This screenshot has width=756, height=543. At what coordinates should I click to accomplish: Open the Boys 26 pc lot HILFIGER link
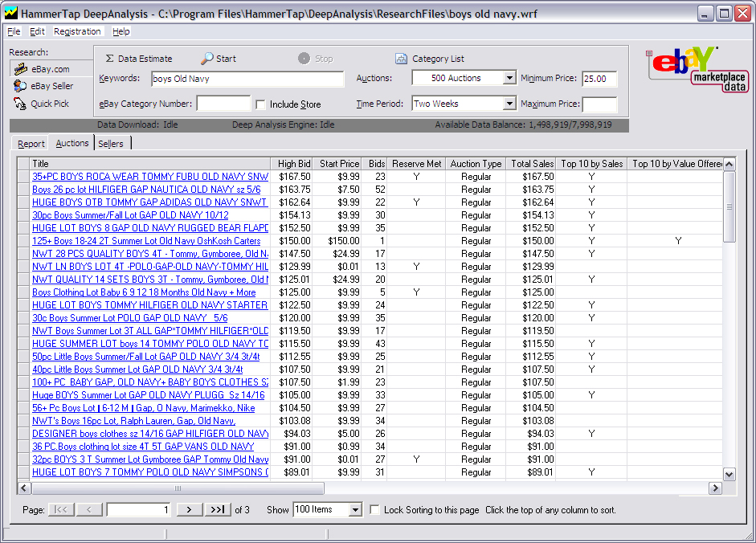(x=146, y=190)
